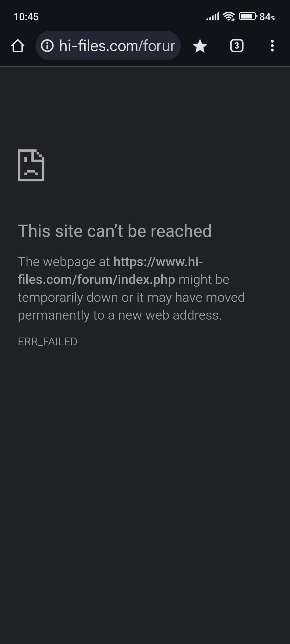Viewport: 290px width, 644px height.
Task: Tap the sad page error icon
Action: (x=31, y=165)
